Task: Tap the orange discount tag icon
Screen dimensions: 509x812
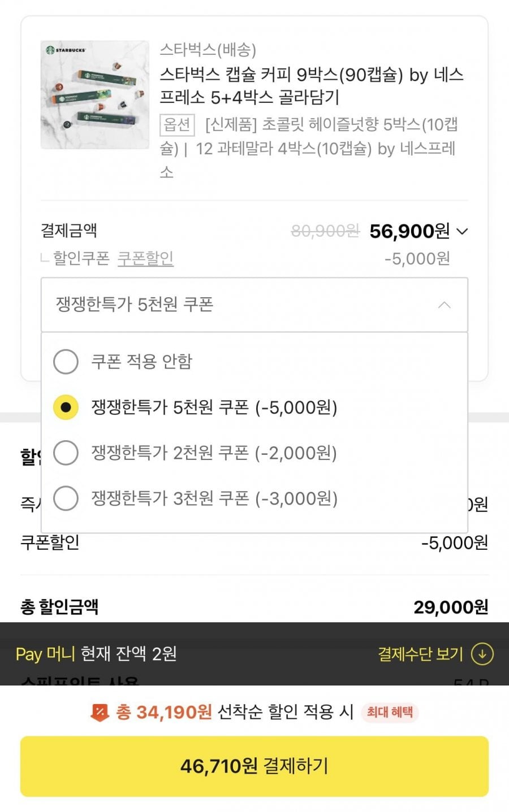Action: 100,713
